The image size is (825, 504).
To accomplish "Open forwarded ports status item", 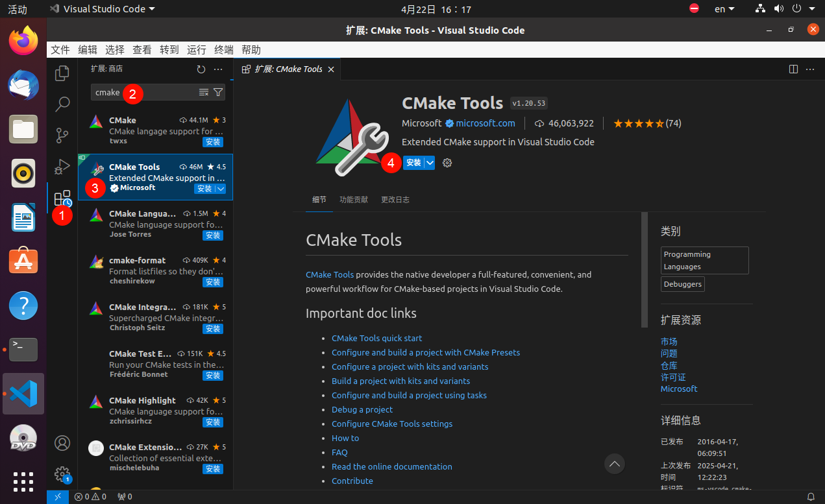I will coord(125,497).
